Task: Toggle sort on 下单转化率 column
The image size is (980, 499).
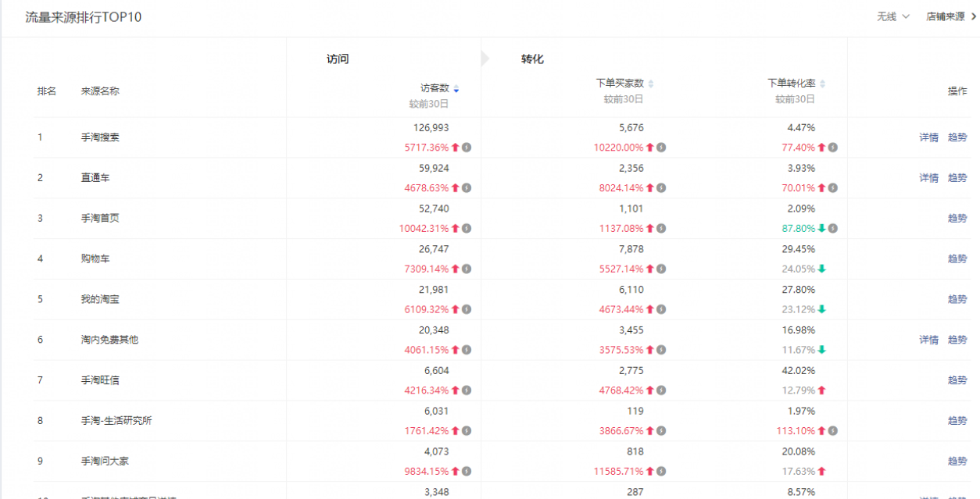Action: [823, 84]
